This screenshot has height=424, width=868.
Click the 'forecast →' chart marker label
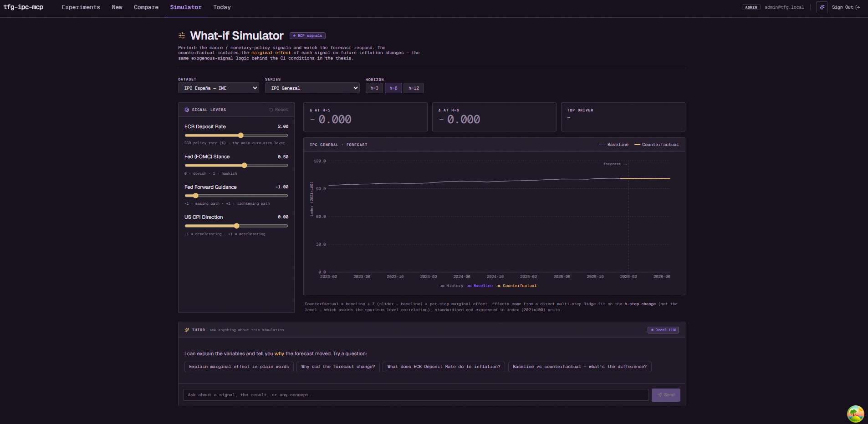click(615, 164)
